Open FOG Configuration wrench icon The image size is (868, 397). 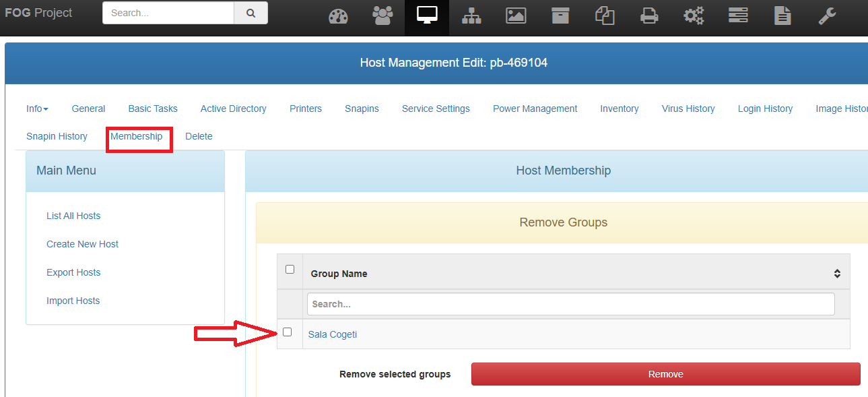(x=827, y=16)
